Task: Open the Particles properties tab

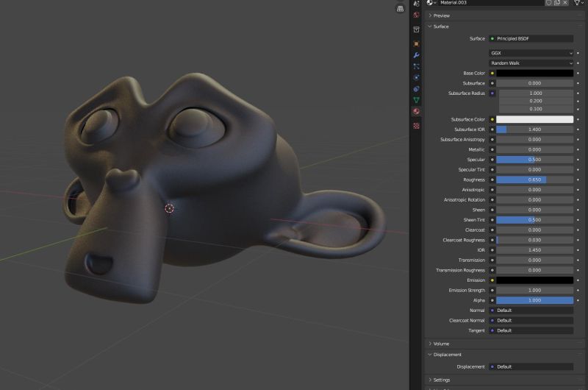Action: [x=416, y=66]
